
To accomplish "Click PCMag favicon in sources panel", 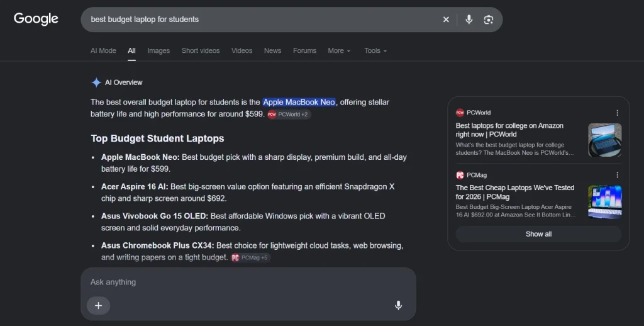I will click(460, 175).
